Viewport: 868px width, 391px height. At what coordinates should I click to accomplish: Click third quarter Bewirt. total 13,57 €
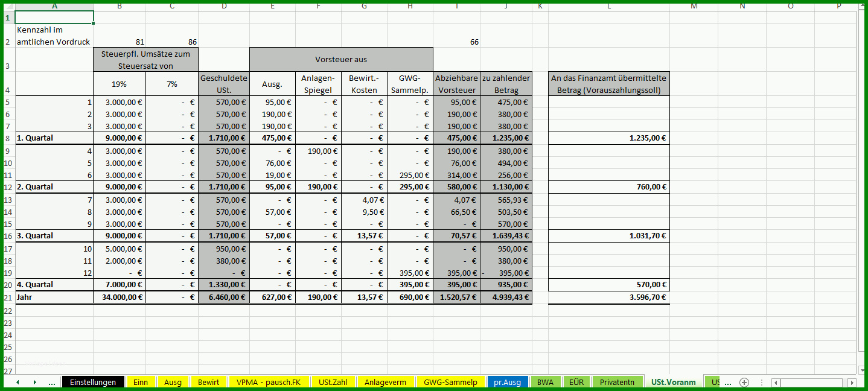(x=364, y=236)
